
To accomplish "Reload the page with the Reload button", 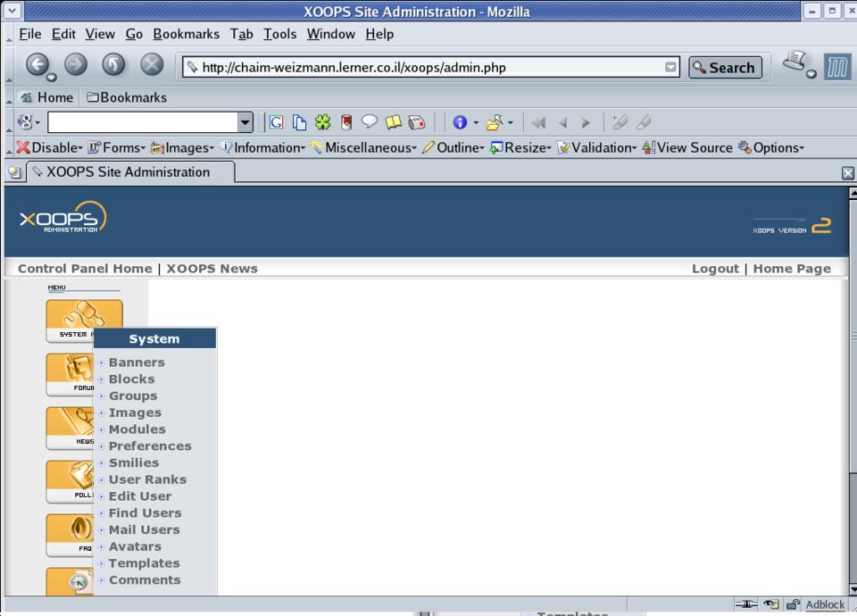I will click(113, 65).
